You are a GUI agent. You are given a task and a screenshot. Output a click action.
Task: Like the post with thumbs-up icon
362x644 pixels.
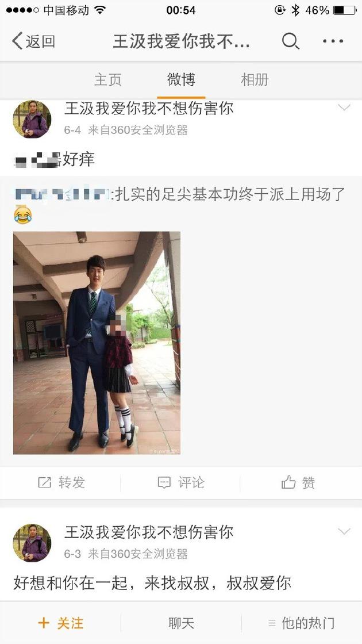click(288, 482)
